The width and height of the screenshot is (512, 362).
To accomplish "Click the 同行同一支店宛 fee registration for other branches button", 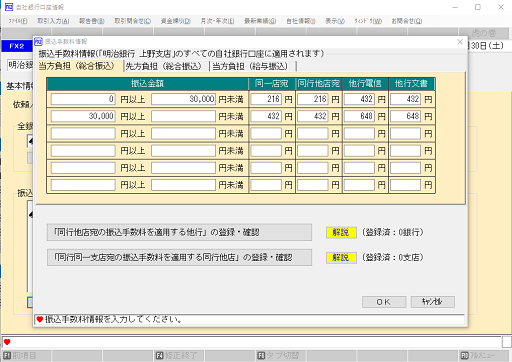I will click(x=179, y=257).
